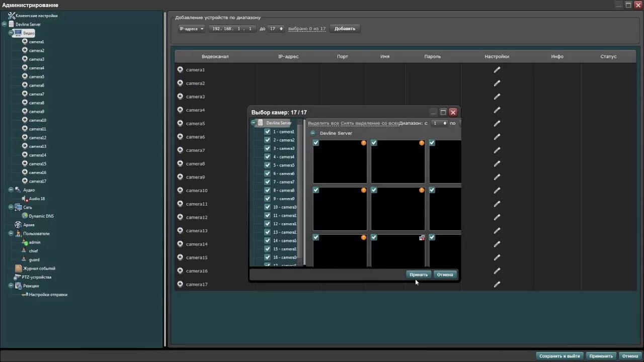Click the IP address input field
The width and height of the screenshot is (644, 362).
pos(232,29)
